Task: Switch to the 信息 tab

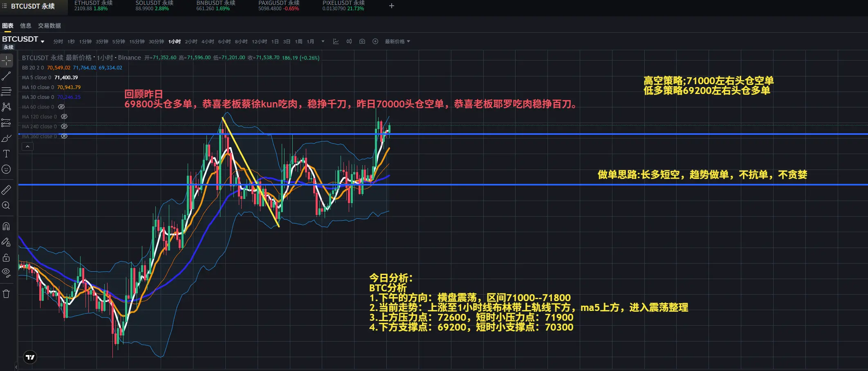Action: click(x=26, y=26)
